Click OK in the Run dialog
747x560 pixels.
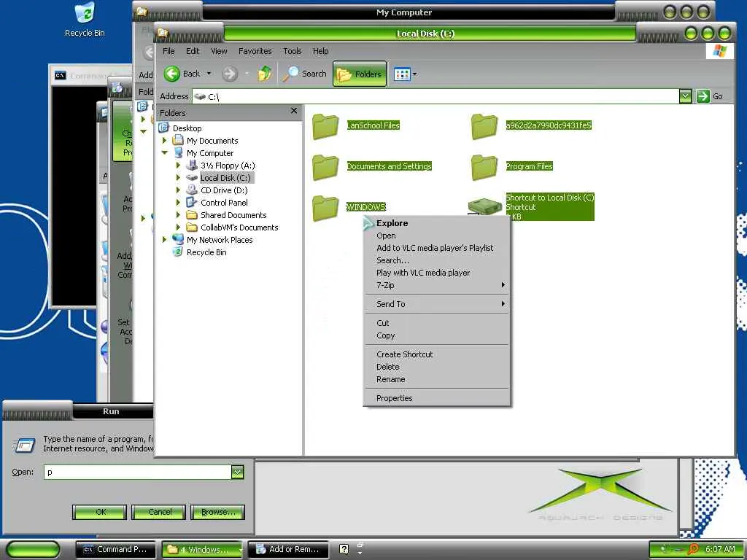pos(100,512)
